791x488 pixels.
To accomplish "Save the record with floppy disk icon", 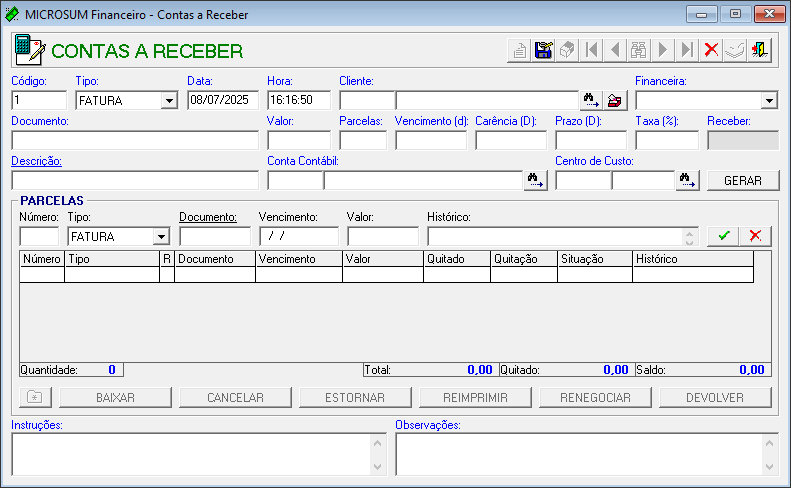I will pyautogui.click(x=543, y=50).
